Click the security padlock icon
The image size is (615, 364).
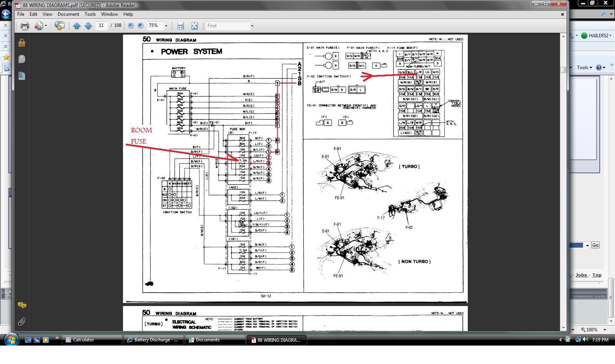(x=22, y=43)
